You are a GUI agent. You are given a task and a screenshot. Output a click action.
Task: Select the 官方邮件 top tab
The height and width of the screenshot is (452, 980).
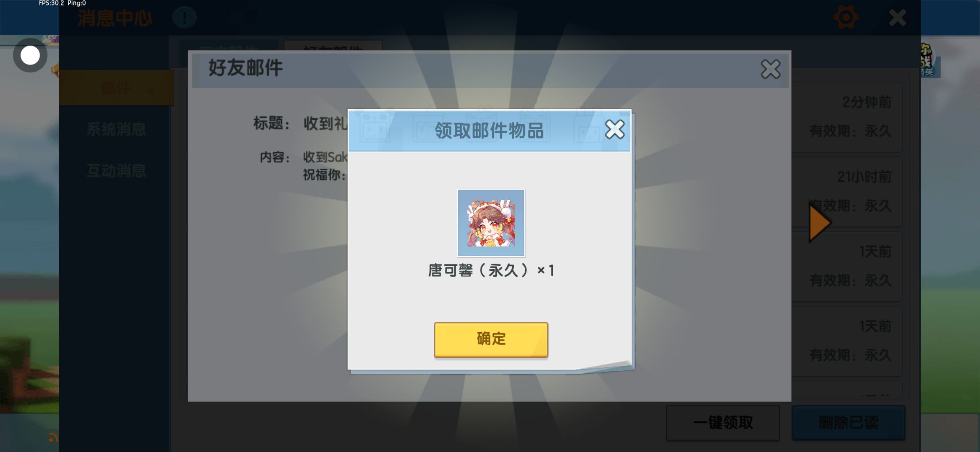point(229,46)
